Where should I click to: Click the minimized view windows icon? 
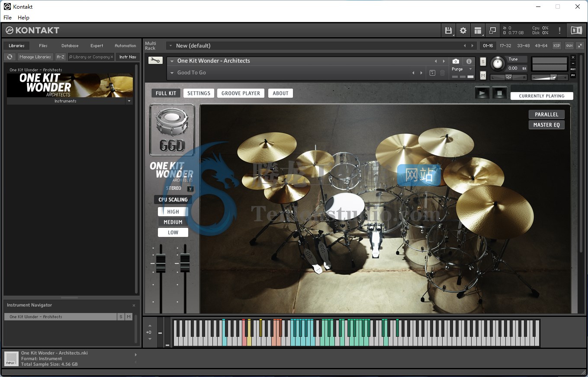492,30
